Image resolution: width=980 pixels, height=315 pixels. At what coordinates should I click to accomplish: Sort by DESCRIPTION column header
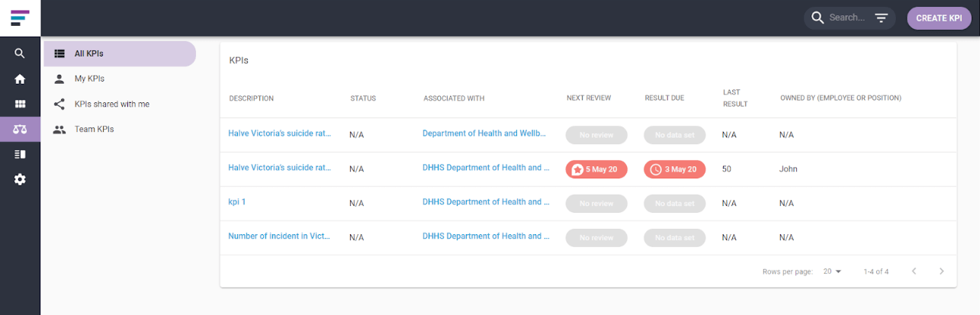tap(252, 98)
